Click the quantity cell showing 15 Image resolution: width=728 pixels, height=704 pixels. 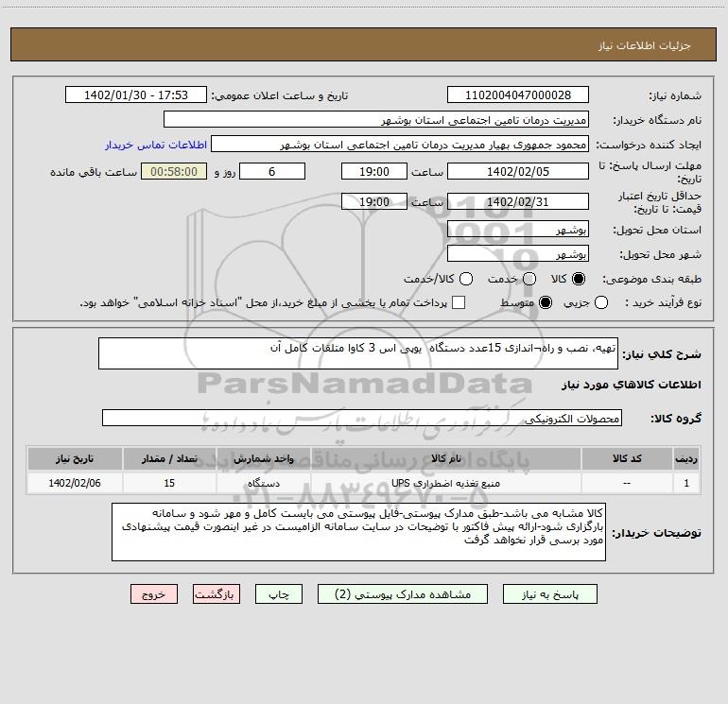click(169, 483)
